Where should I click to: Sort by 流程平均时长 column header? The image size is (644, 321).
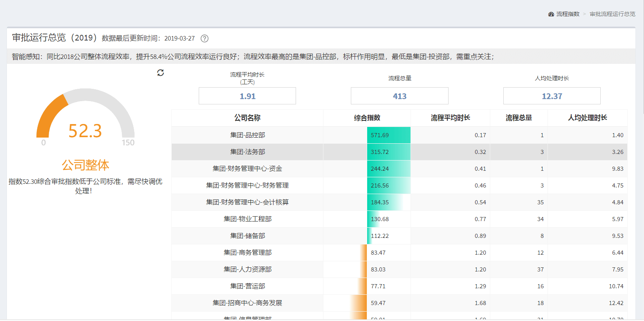[450, 118]
